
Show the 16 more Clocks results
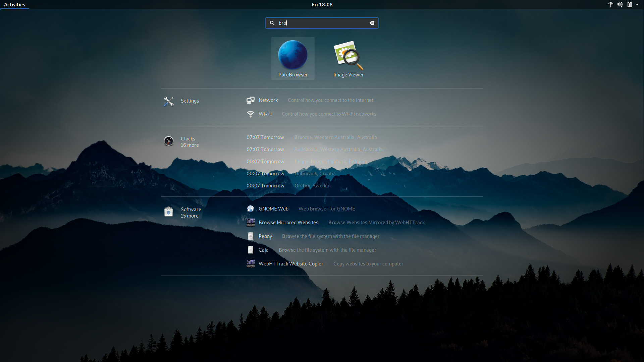click(x=190, y=145)
